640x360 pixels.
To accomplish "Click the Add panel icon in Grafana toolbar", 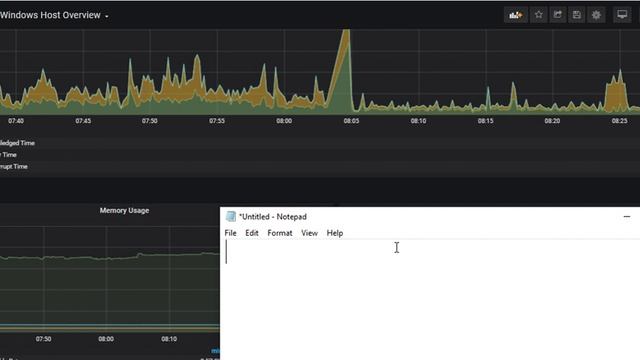I will point(516,15).
